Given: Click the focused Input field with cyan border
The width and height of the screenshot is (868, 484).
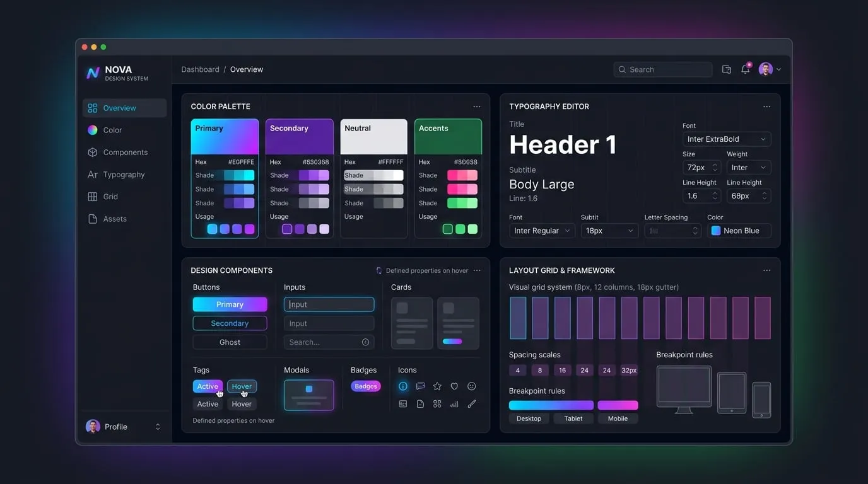Looking at the screenshot, I should (329, 304).
